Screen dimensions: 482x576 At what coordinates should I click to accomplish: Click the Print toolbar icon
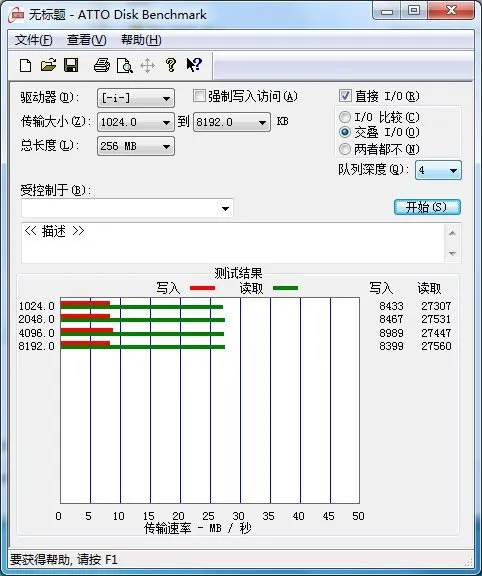click(102, 65)
